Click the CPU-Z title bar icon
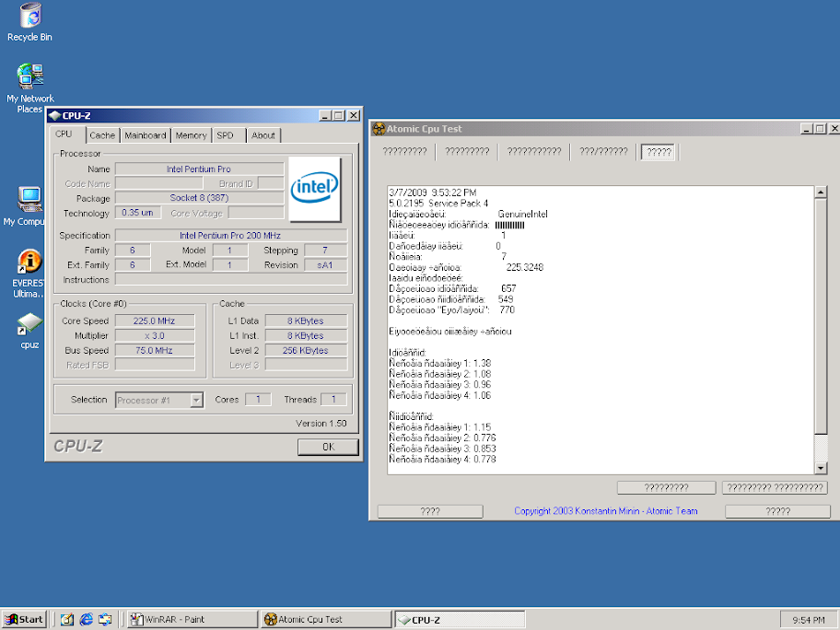 click(x=54, y=116)
